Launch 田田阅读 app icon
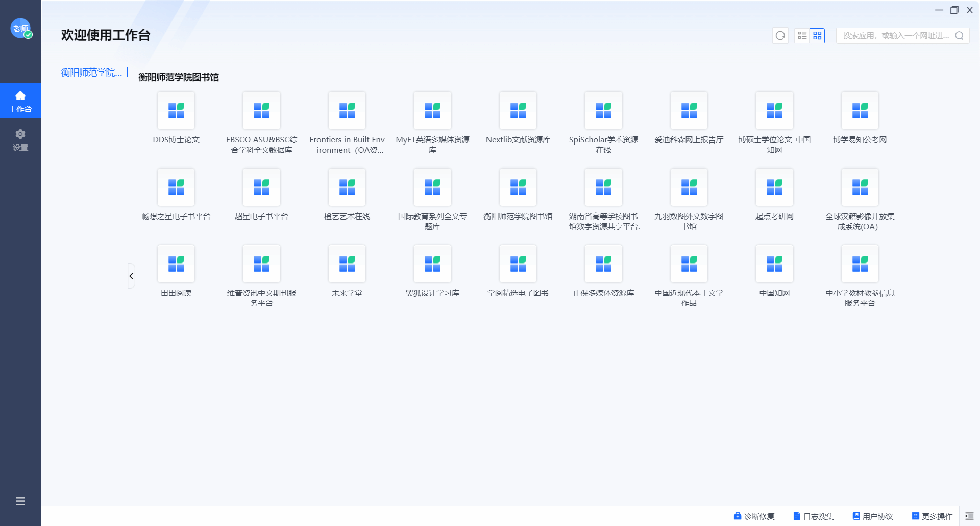This screenshot has width=980, height=526. (176, 264)
